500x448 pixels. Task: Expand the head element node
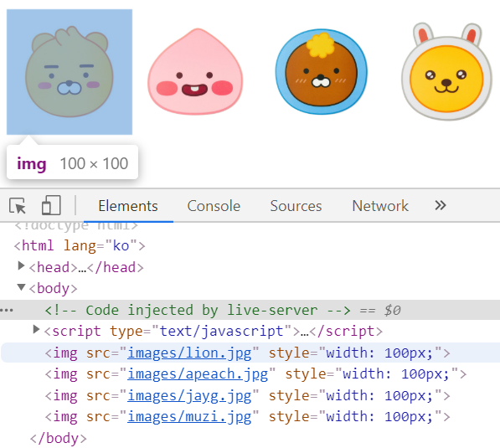point(21,265)
